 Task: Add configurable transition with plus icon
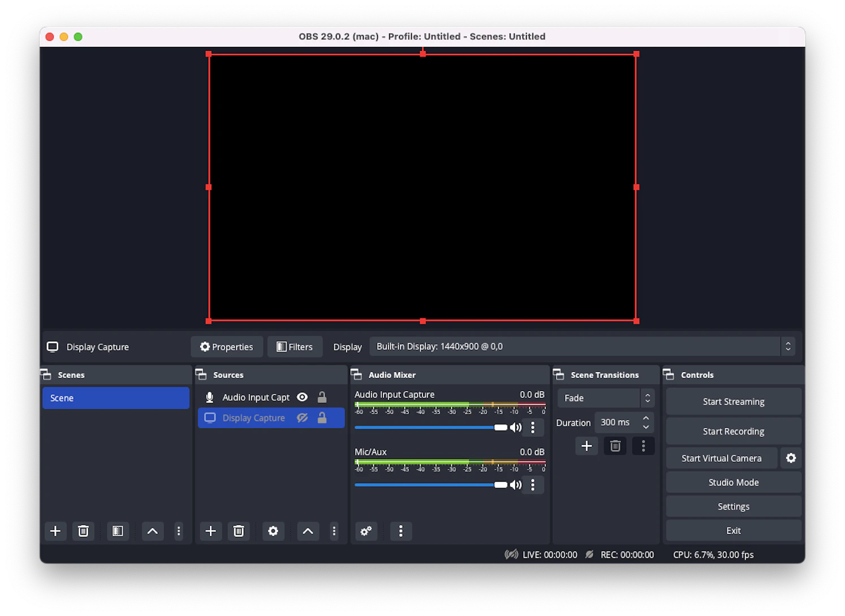pos(587,446)
